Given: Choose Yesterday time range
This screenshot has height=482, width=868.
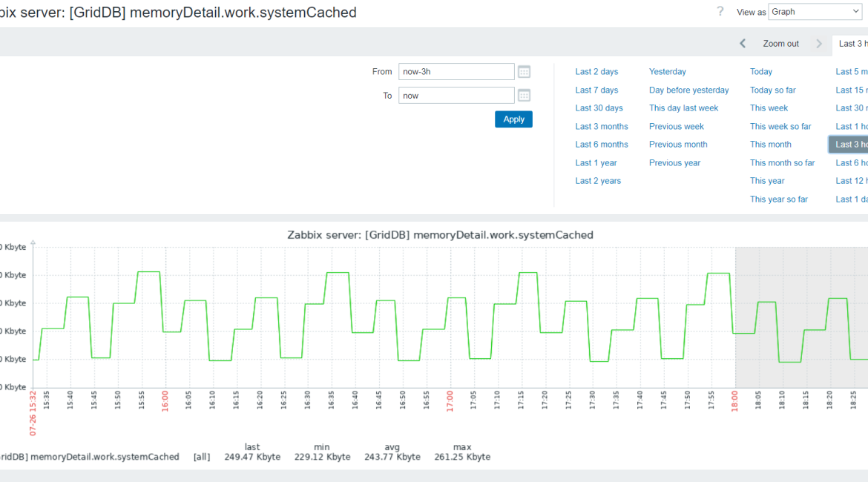Looking at the screenshot, I should [x=667, y=72].
